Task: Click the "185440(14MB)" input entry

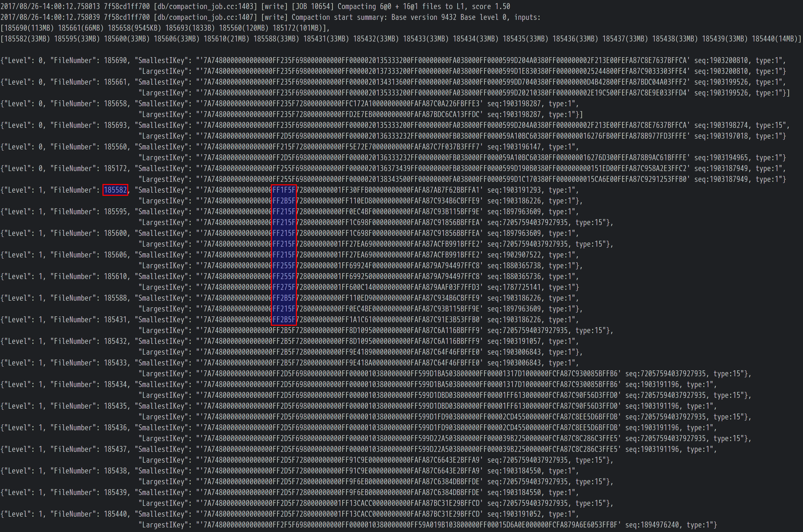Action: 775,39
